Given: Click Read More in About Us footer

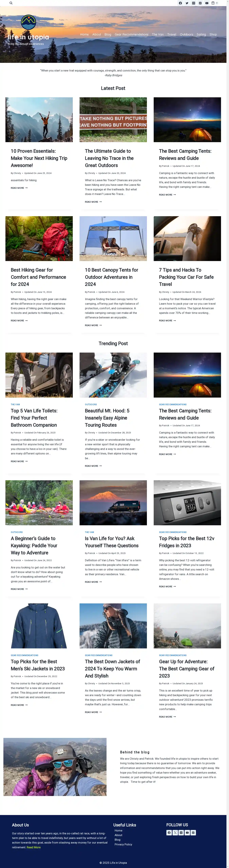Looking at the screenshot, I should coord(34,847).
